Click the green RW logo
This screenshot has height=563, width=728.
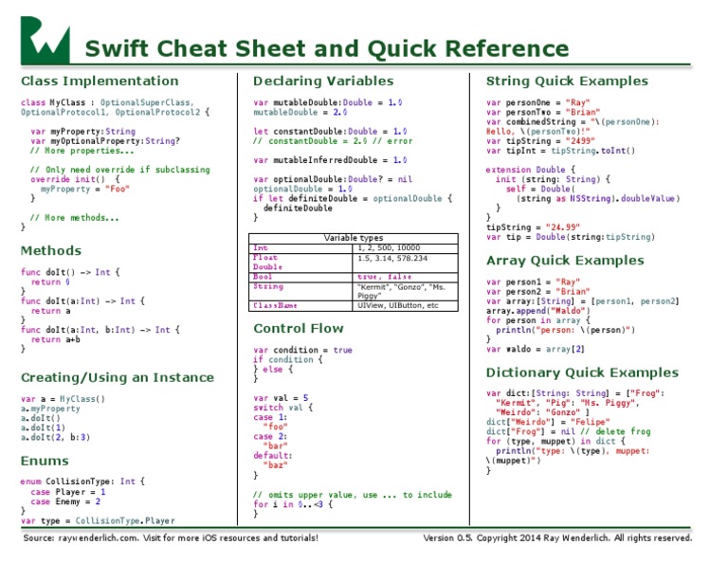click(x=45, y=40)
